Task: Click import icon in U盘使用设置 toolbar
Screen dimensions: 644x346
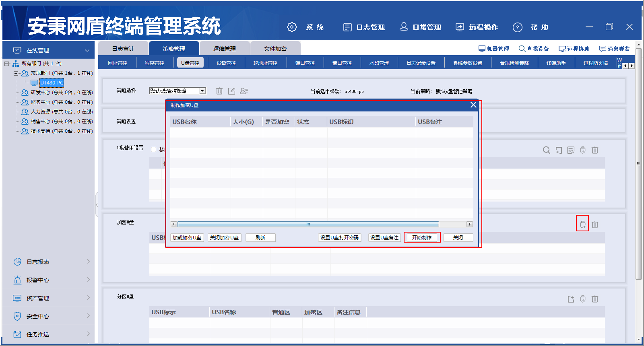Action: [559, 150]
